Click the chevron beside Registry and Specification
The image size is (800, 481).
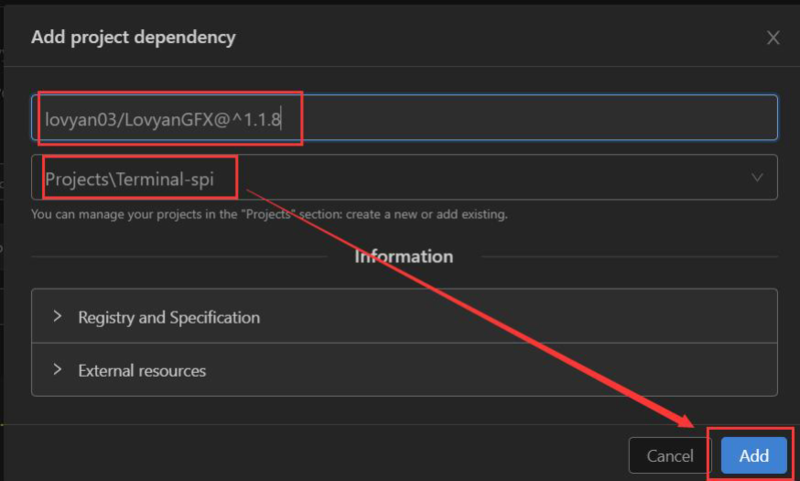point(58,316)
